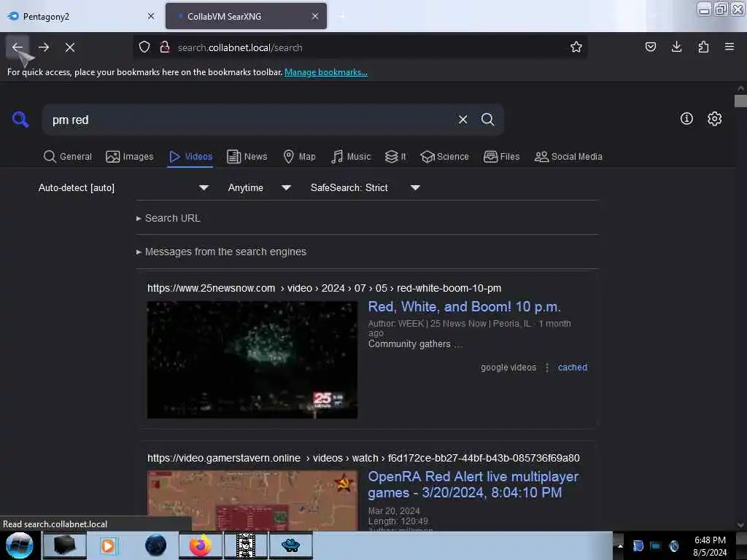Select the Files search category
Image resolution: width=747 pixels, height=560 pixels.
point(502,157)
